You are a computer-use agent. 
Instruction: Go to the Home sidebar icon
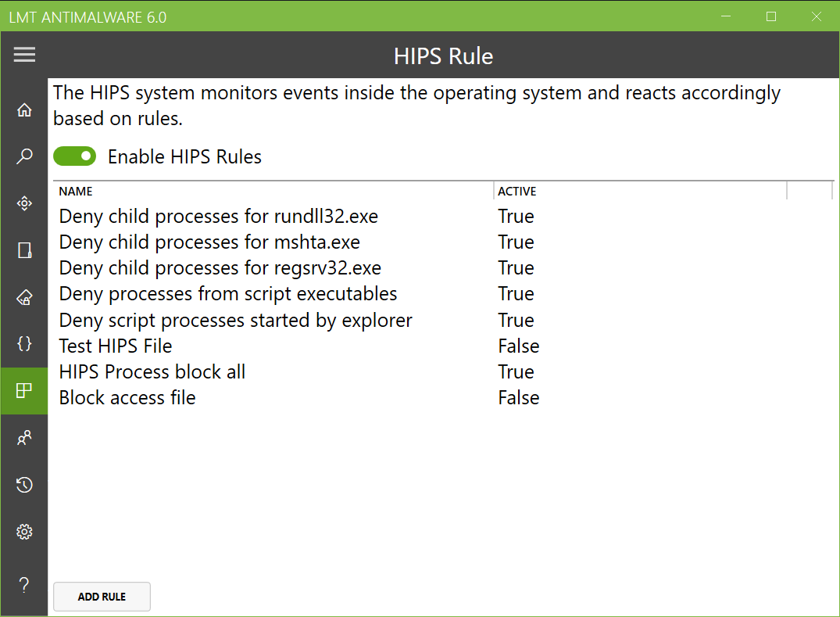point(24,110)
